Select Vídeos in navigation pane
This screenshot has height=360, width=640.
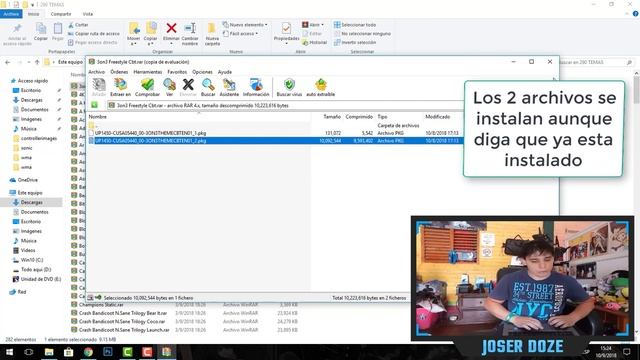pyautogui.click(x=28, y=251)
